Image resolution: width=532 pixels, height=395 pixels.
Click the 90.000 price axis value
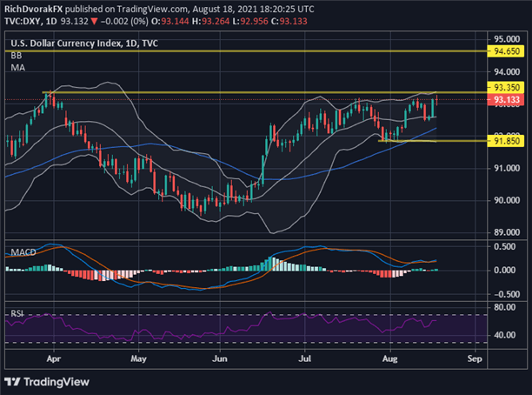point(507,200)
